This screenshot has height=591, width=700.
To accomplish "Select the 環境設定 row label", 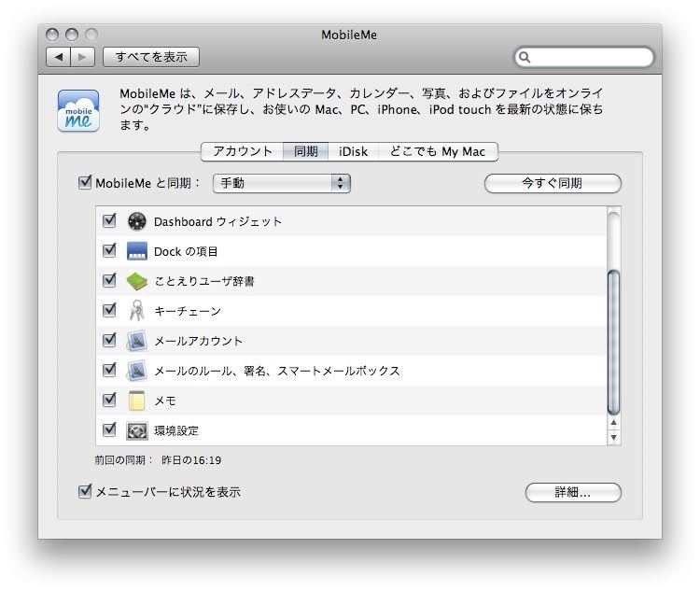I will tap(176, 430).
